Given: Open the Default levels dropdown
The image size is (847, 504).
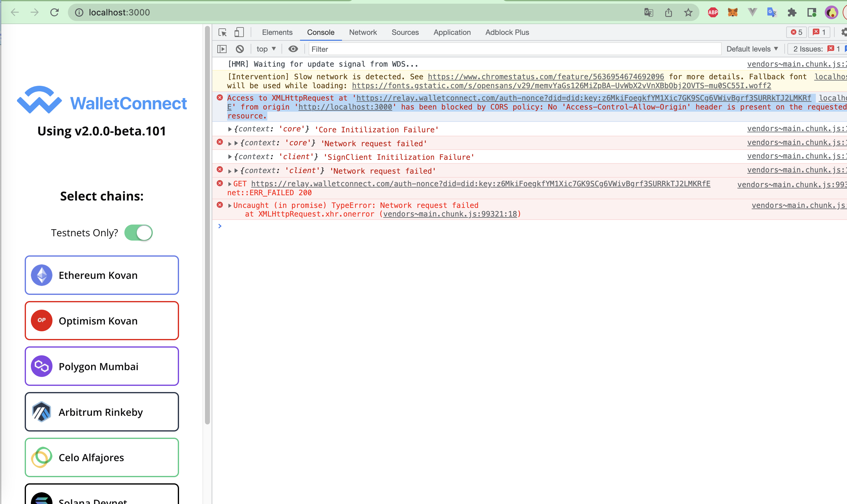Looking at the screenshot, I should 752,49.
